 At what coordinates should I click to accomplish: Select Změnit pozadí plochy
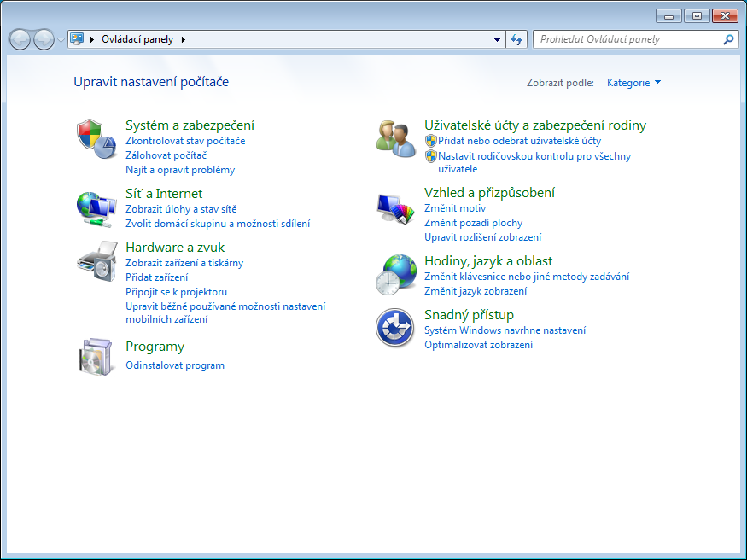point(473,223)
